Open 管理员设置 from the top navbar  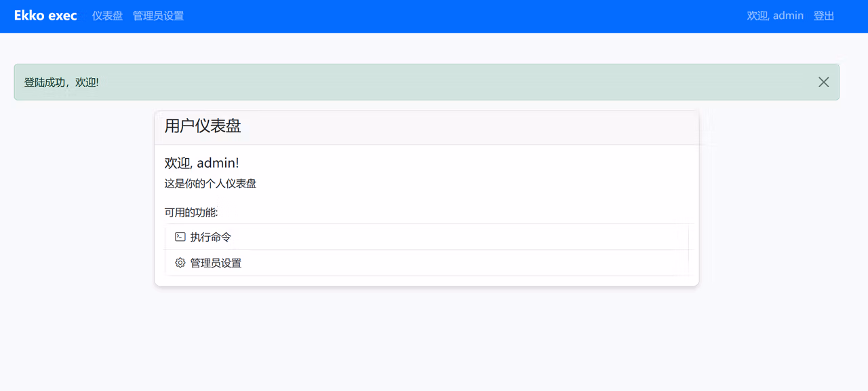pos(158,16)
